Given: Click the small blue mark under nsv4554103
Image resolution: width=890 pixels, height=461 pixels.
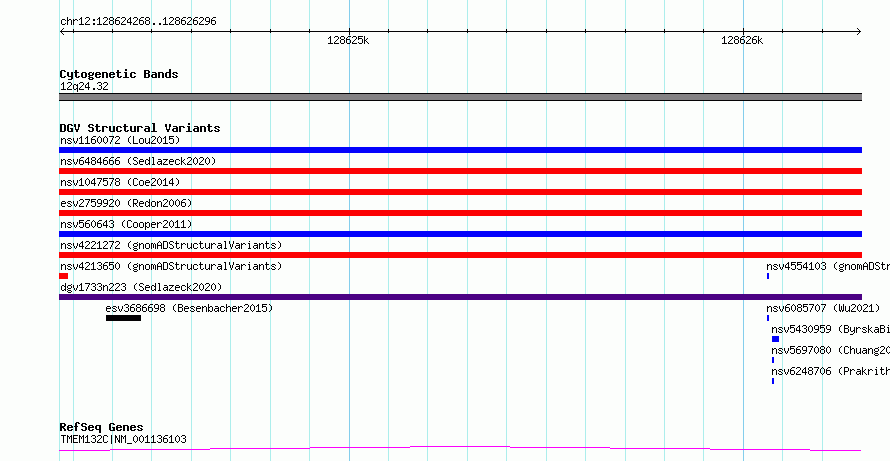Looking at the screenshot, I should [768, 276].
